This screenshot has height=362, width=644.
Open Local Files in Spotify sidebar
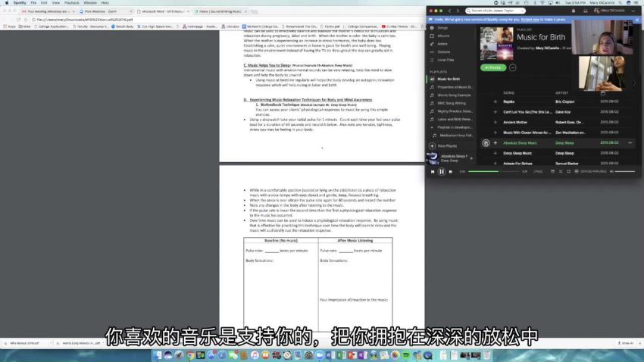coord(445,60)
